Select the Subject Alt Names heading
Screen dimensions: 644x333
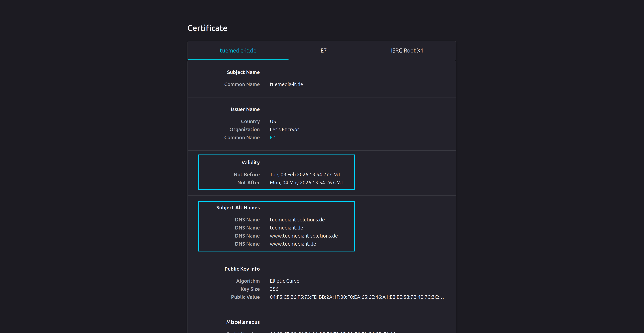[238, 208]
